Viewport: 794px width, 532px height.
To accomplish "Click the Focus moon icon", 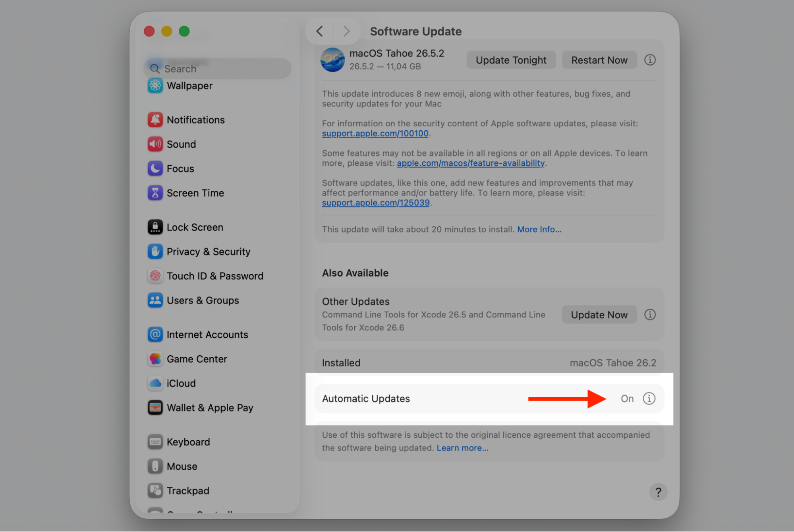I will [155, 168].
